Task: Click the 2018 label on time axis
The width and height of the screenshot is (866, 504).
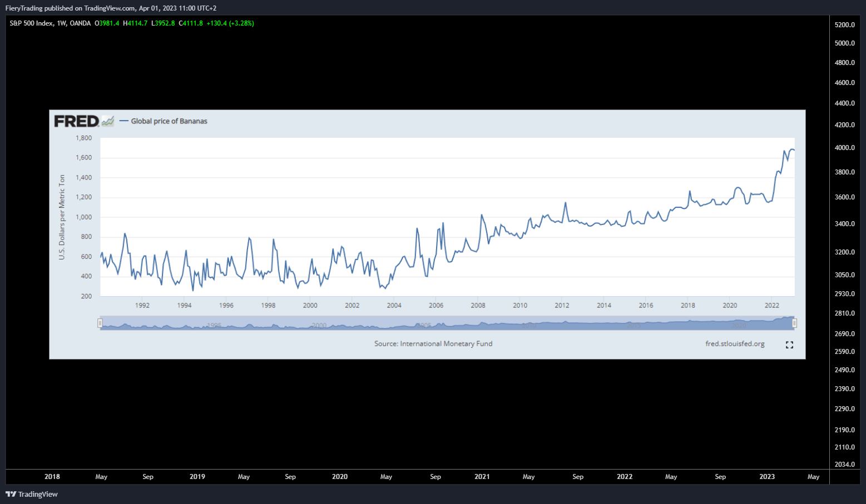Action: coord(52,477)
